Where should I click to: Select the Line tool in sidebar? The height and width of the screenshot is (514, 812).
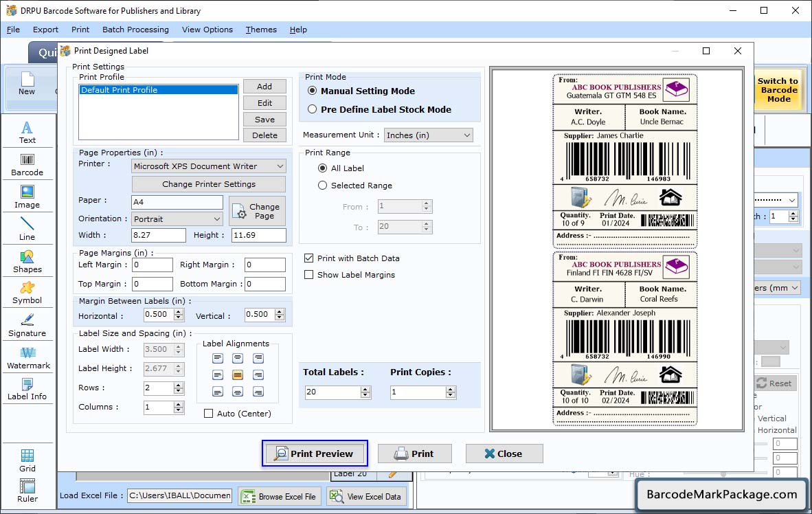(27, 229)
